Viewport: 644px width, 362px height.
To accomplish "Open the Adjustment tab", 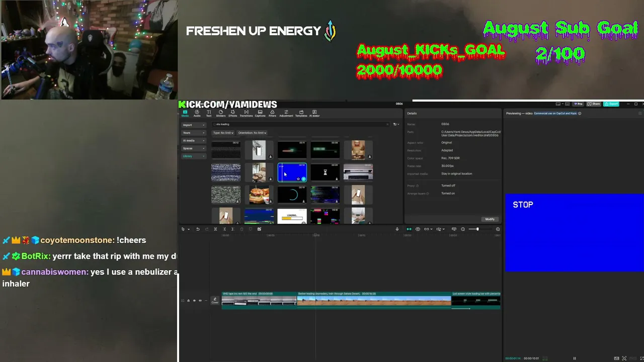I will (286, 114).
